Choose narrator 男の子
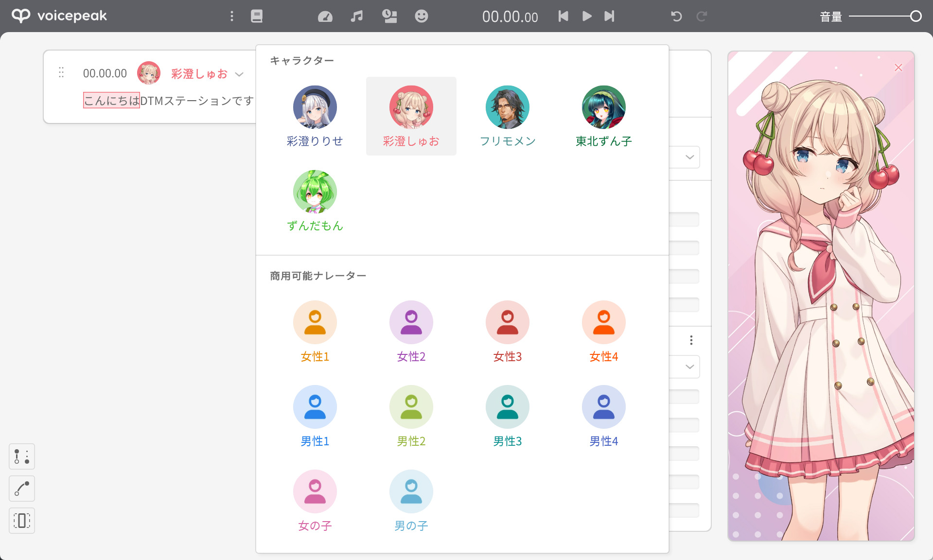The height and width of the screenshot is (560, 933). [411, 501]
